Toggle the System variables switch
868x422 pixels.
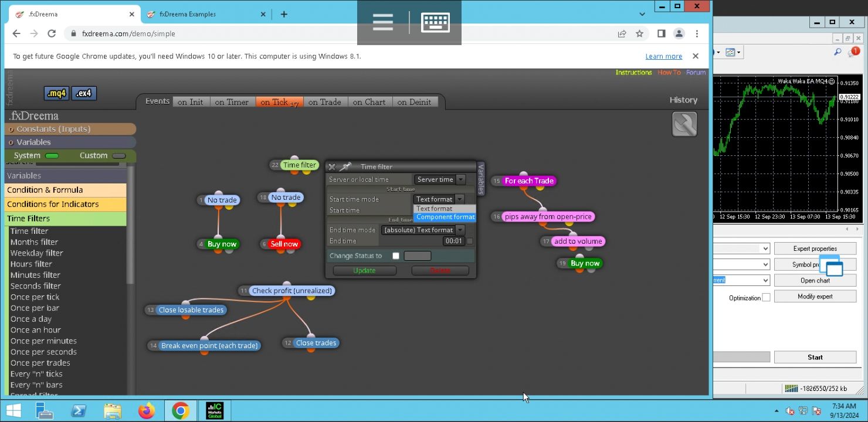pyautogui.click(x=52, y=156)
